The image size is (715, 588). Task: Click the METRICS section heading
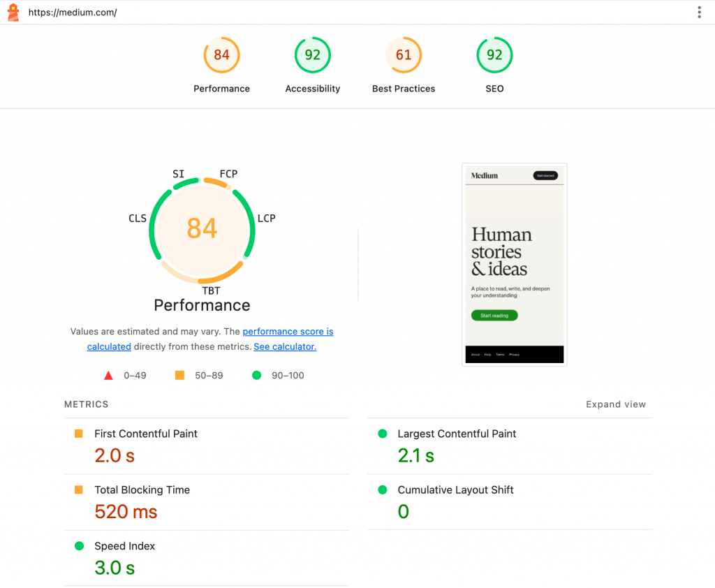pos(86,404)
